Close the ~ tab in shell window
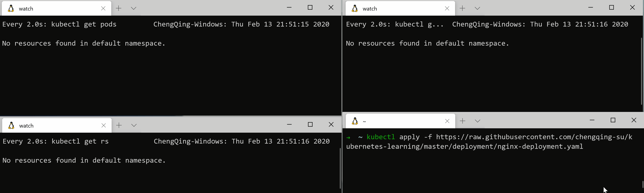Image resolution: width=644 pixels, height=193 pixels. [447, 121]
